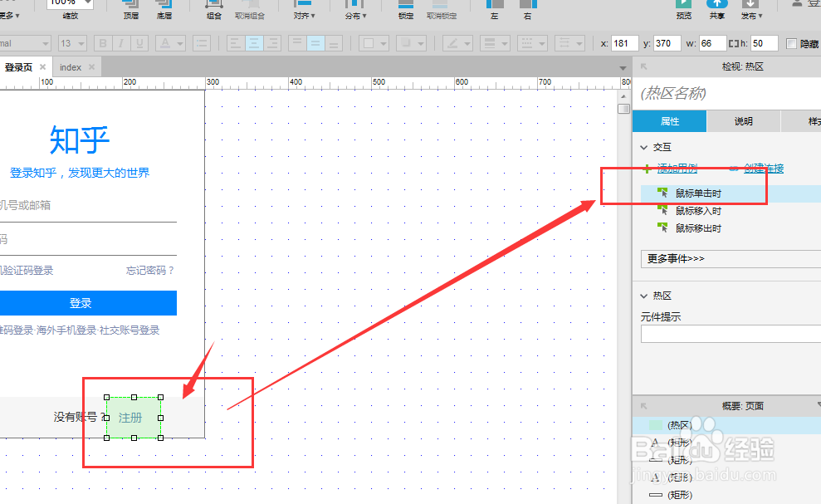821x504 pixels.
Task: Toggle Italic formatting
Action: (121, 43)
